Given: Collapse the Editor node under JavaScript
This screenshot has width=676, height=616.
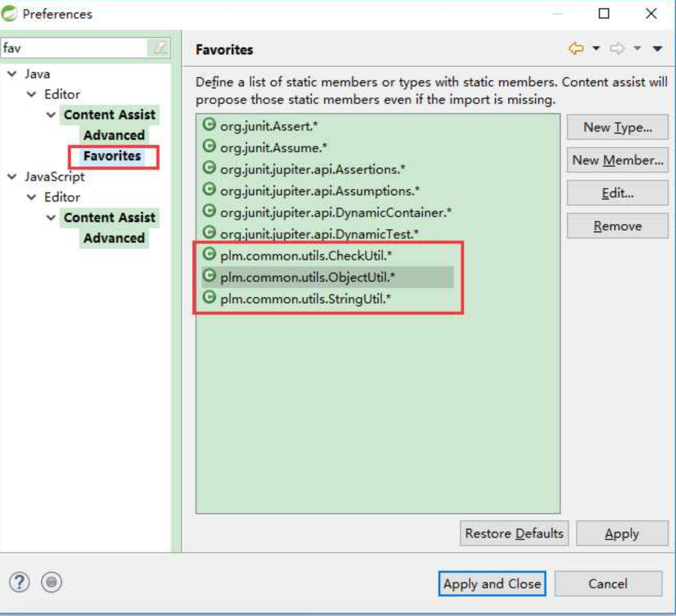Looking at the screenshot, I should pyautogui.click(x=32, y=197).
